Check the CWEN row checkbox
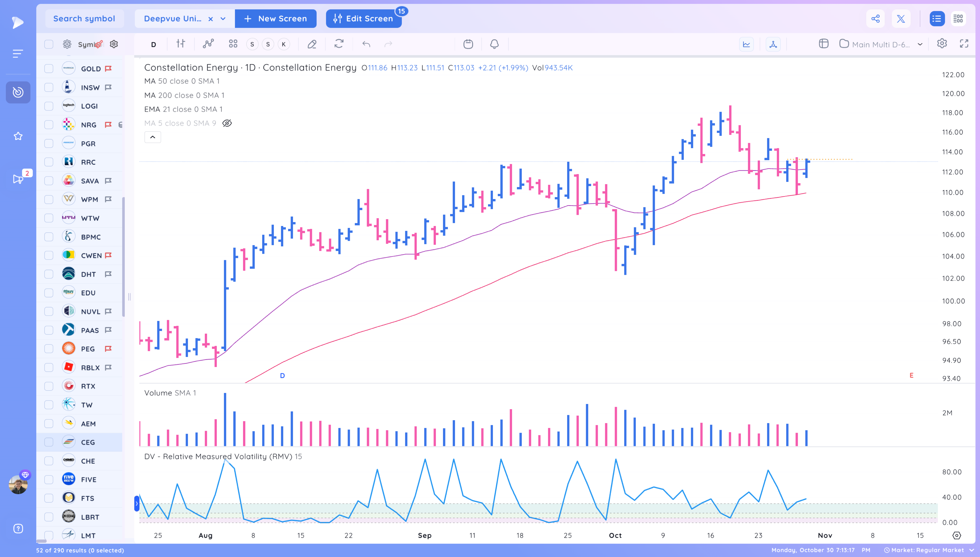Viewport: 980px width, 557px height. 49,255
